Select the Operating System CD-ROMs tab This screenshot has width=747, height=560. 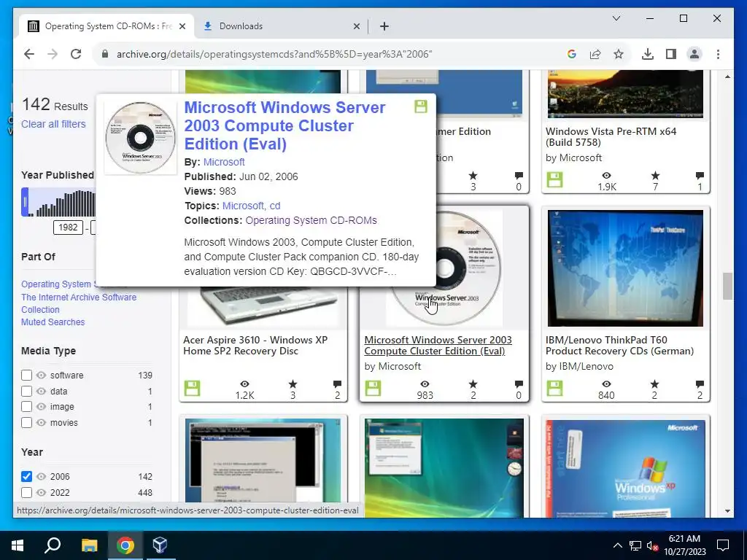click(x=107, y=26)
